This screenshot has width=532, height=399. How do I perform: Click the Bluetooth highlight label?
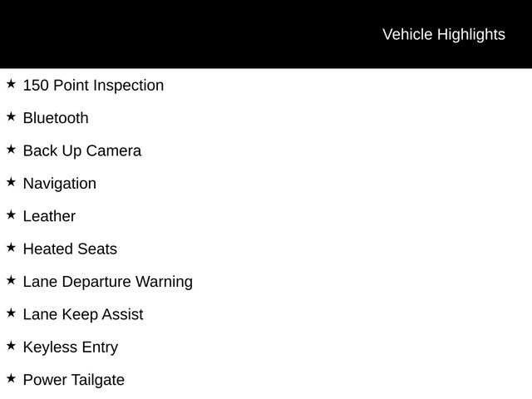coord(56,118)
